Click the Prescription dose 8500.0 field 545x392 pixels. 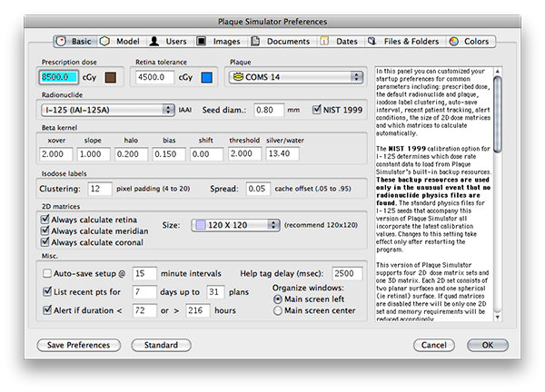pyautogui.click(x=58, y=77)
